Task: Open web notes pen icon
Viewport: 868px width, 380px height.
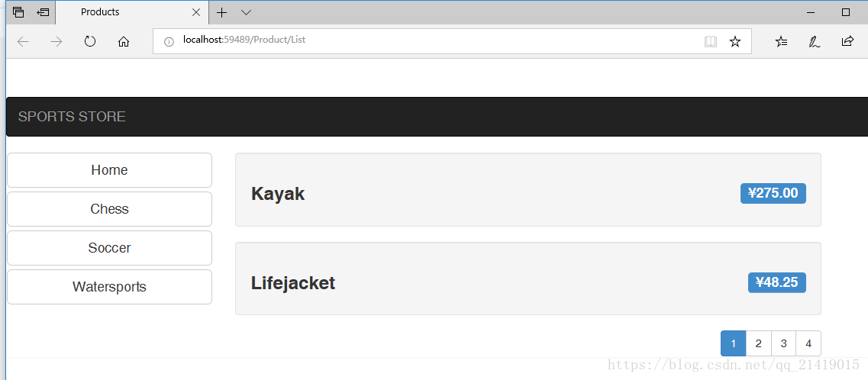Action: [815, 41]
